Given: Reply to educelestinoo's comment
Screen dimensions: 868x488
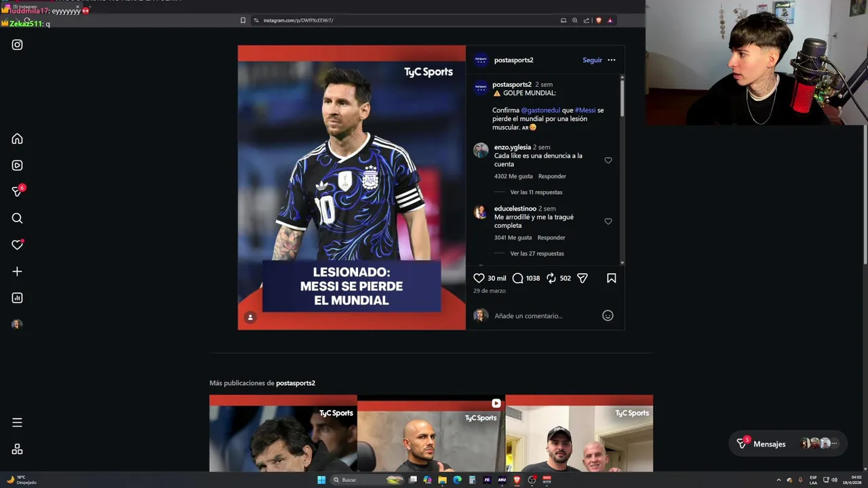Looking at the screenshot, I should click(x=551, y=238).
